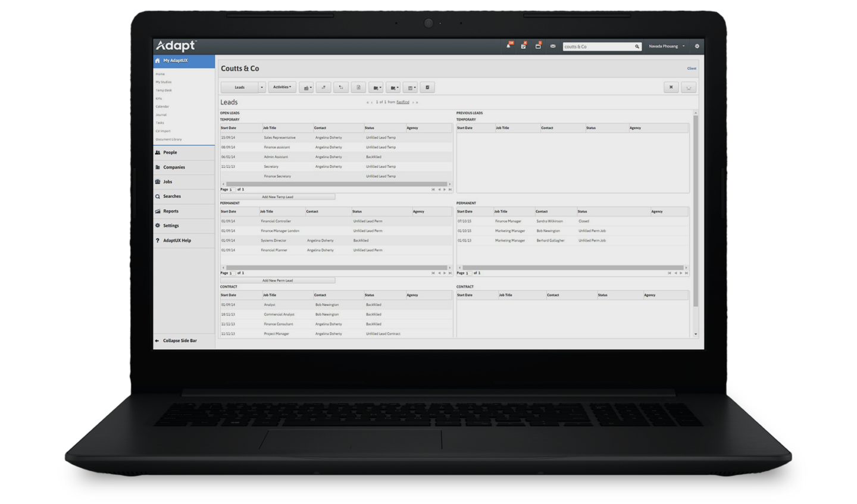
Task: Open the calendar icon in top bar
Action: (538, 46)
